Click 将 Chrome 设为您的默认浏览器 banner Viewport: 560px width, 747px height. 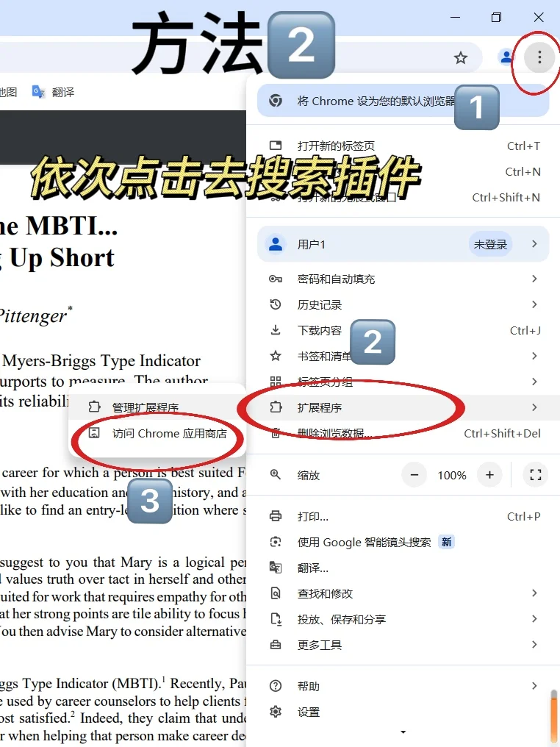coord(403,101)
